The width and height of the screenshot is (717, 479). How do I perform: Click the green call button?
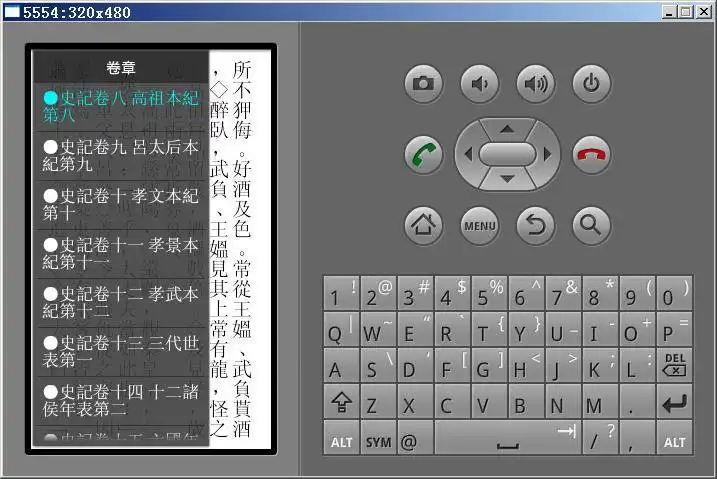coord(423,154)
